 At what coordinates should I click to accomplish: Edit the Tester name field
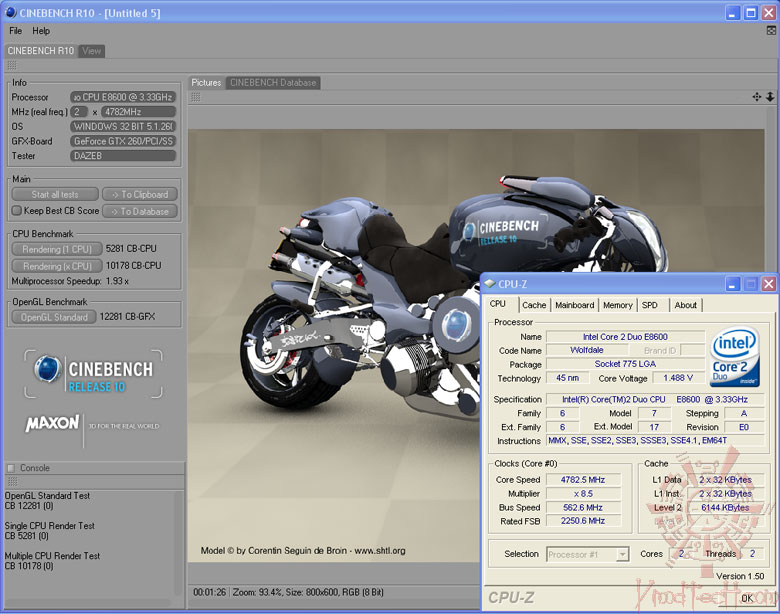123,156
